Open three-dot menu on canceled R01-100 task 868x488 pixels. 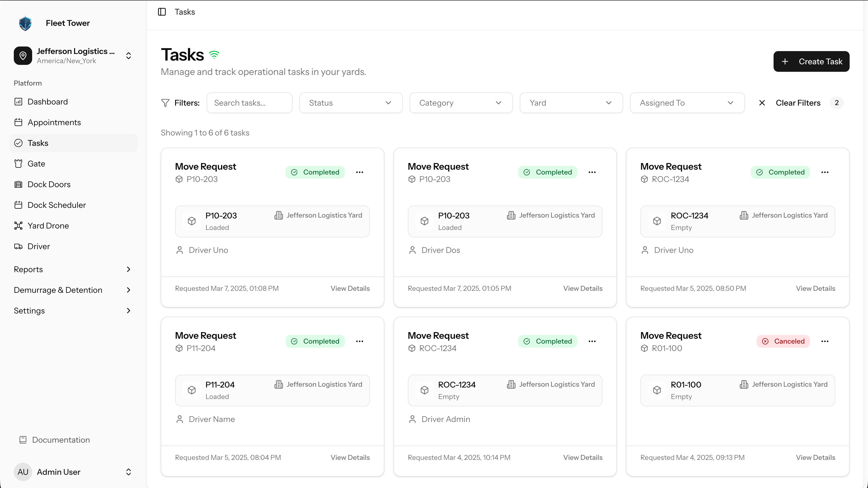(x=825, y=341)
